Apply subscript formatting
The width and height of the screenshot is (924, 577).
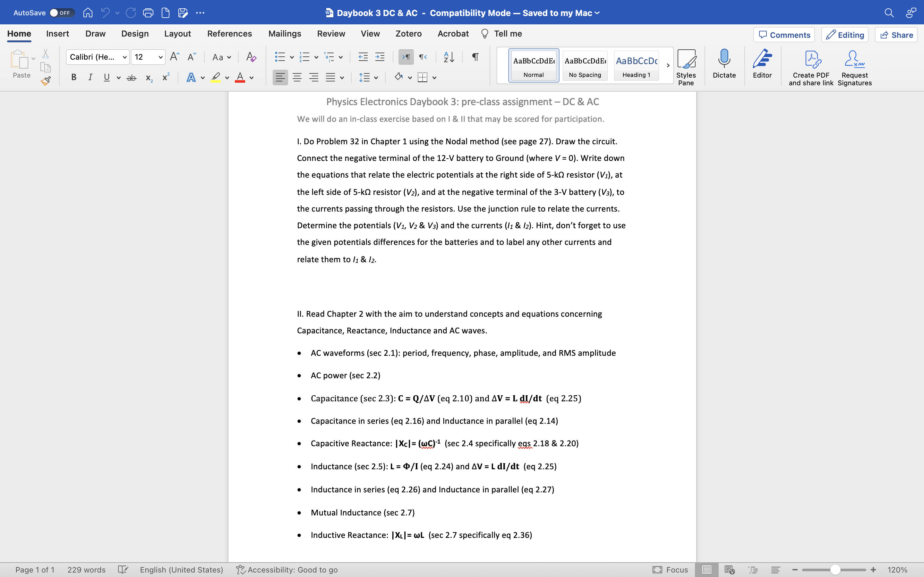point(149,78)
